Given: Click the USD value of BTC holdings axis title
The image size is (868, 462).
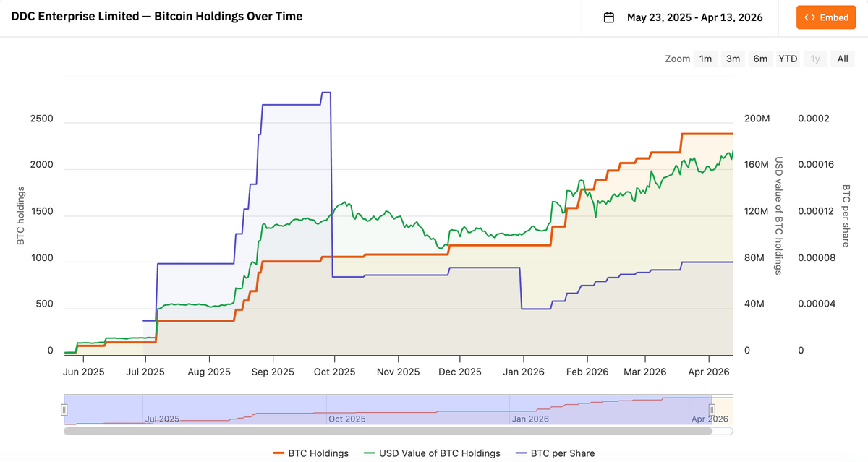Looking at the screenshot, I should point(779,215).
